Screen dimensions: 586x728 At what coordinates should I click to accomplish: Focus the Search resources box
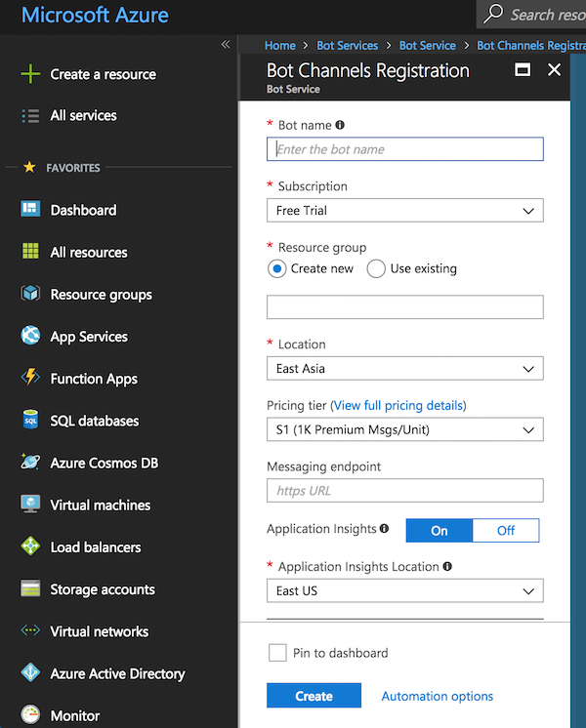click(531, 14)
